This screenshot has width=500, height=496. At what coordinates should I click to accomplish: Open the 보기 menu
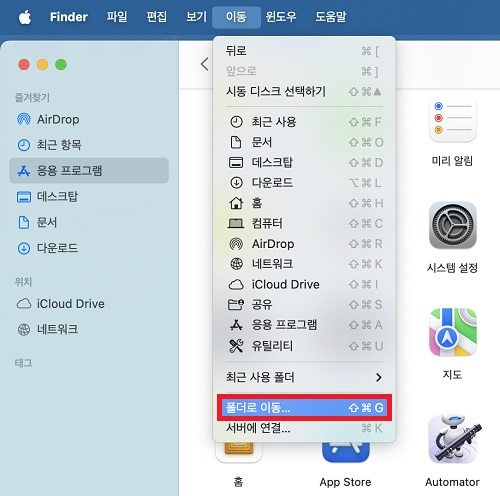pyautogui.click(x=196, y=17)
